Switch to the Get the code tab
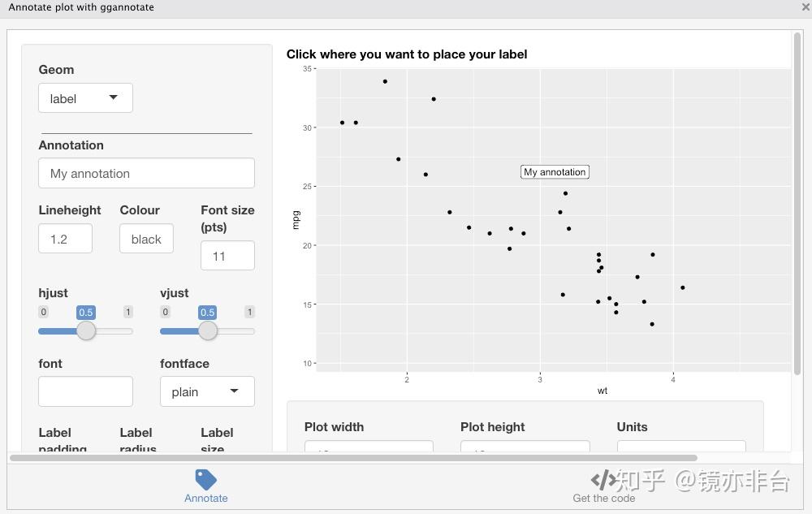 click(603, 497)
